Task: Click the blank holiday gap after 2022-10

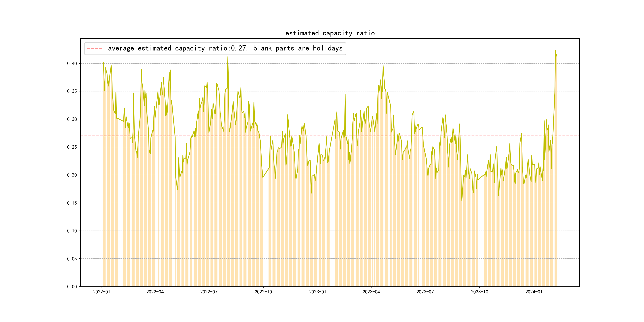Action: click(266, 225)
